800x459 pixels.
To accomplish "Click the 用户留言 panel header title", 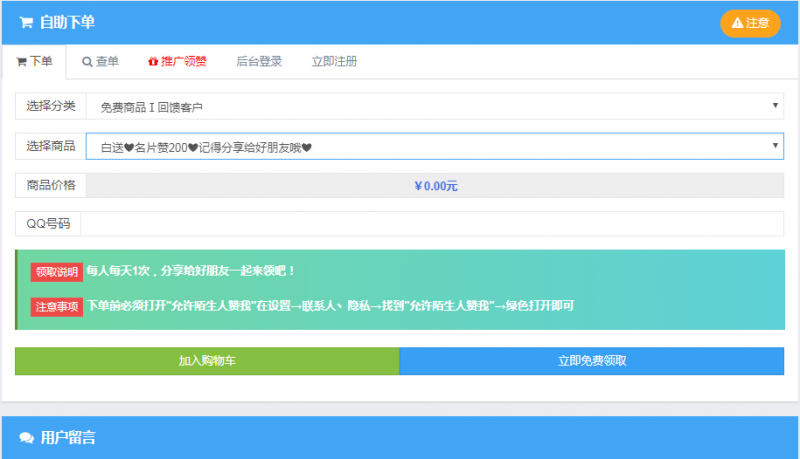I will pyautogui.click(x=68, y=438).
